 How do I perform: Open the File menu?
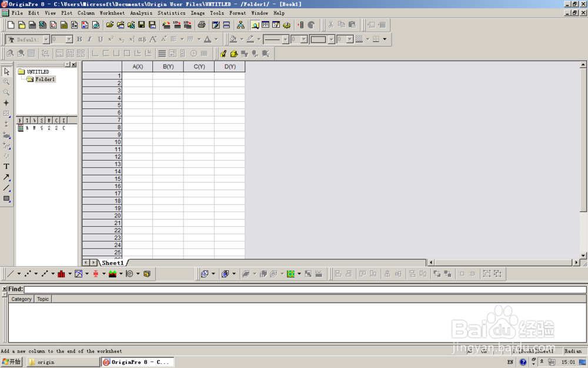(17, 13)
